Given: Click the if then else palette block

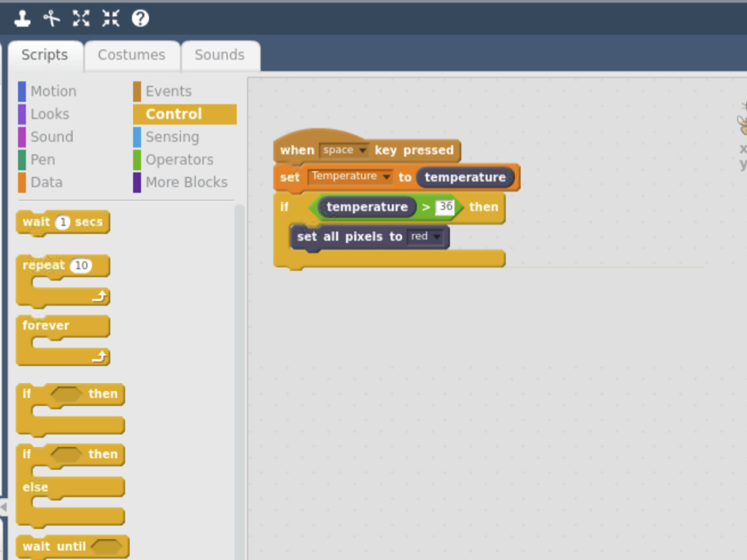Looking at the screenshot, I should pos(71,486).
